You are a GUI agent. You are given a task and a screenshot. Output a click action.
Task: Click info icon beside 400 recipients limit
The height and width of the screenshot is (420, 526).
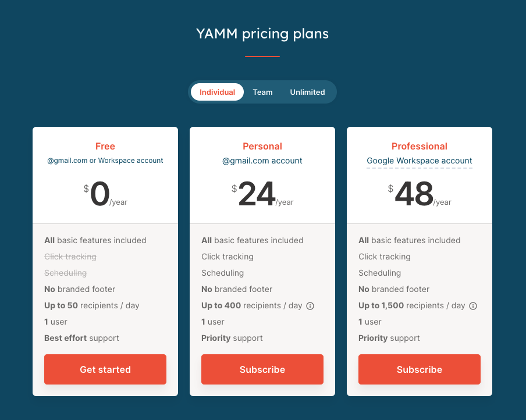coord(310,306)
